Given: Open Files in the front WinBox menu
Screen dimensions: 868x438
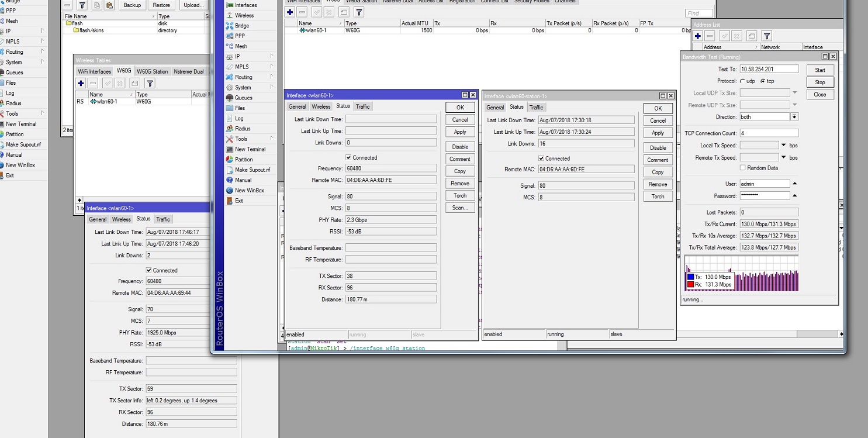Looking at the screenshot, I should pyautogui.click(x=240, y=108).
